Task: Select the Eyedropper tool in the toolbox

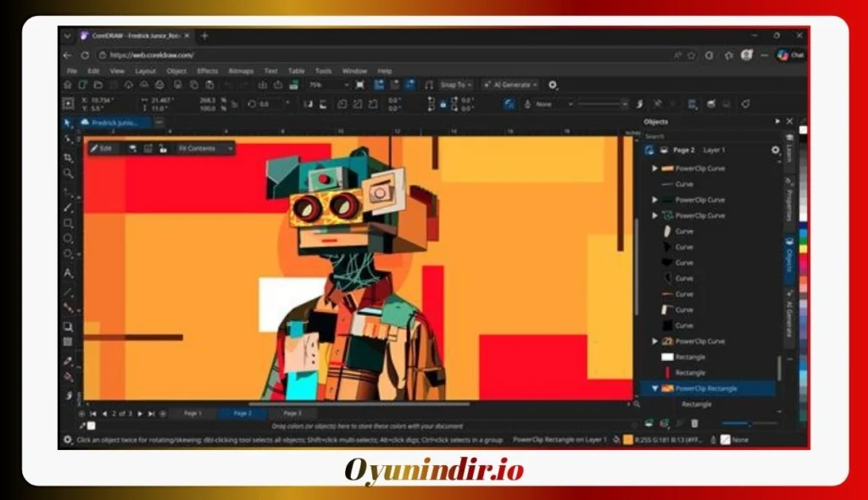Action: click(68, 361)
